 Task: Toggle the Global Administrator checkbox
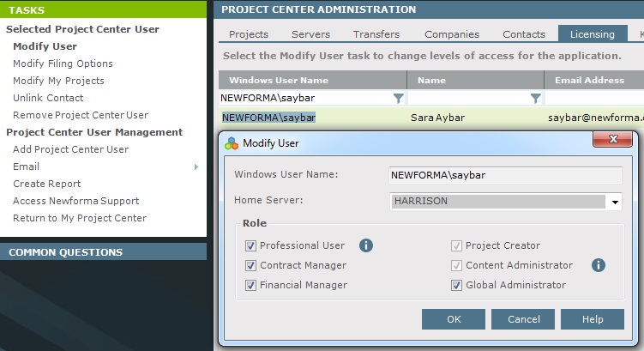[456, 285]
